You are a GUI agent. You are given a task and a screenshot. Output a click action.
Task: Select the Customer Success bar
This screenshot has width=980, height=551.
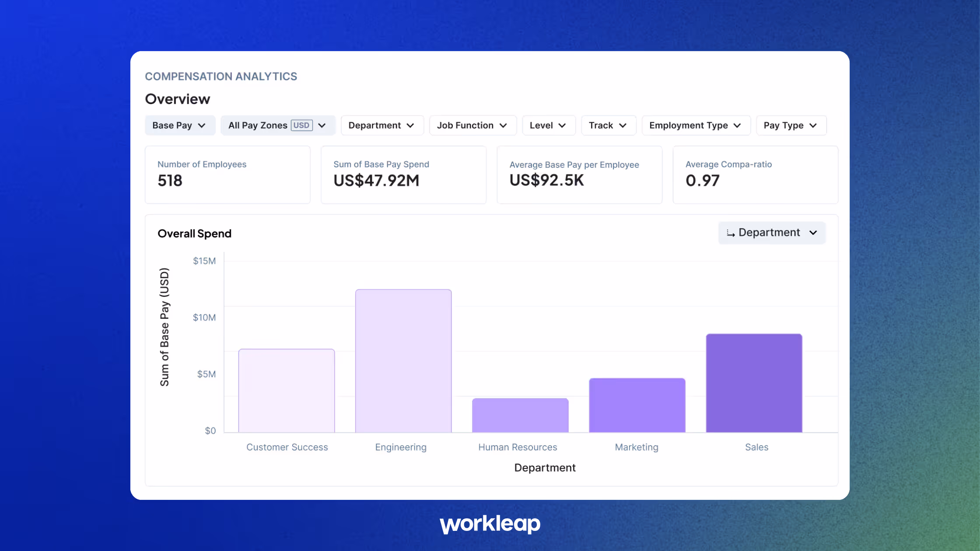[x=287, y=391]
